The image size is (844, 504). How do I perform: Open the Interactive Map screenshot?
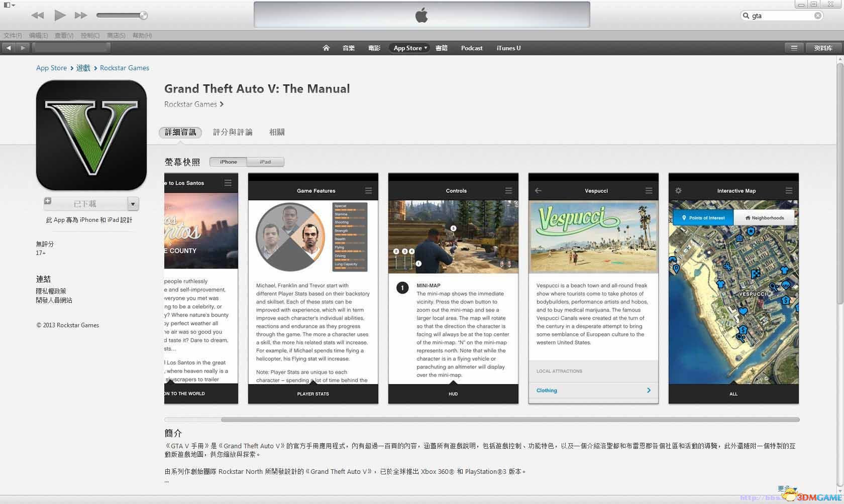click(x=733, y=288)
